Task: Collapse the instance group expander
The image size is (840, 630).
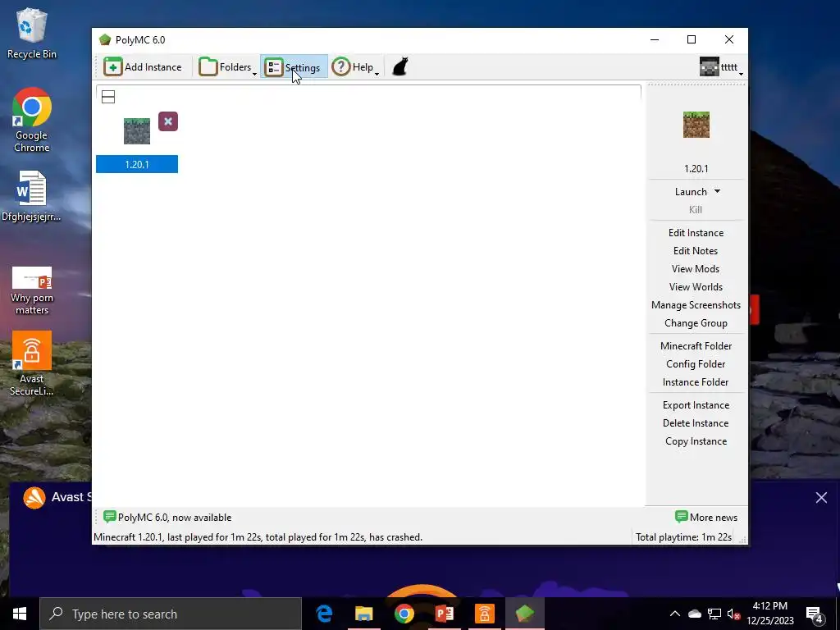Action: tap(108, 97)
